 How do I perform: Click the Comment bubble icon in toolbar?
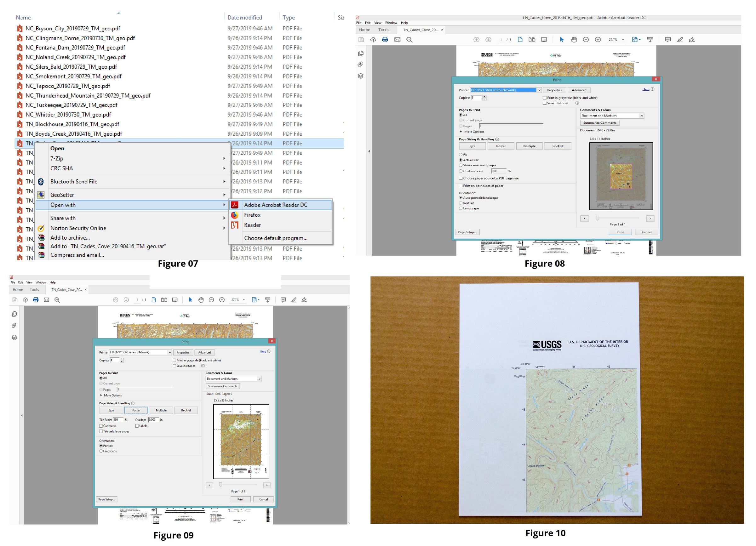pos(668,39)
